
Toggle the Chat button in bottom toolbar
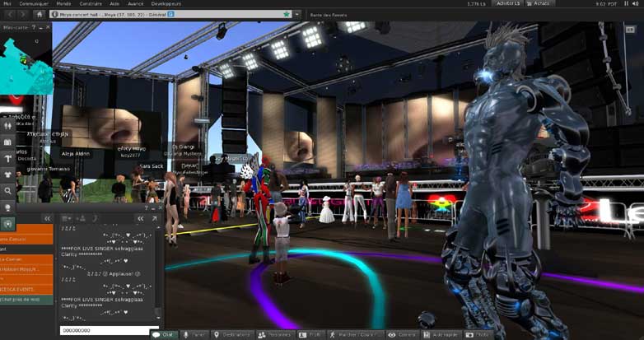(163, 335)
